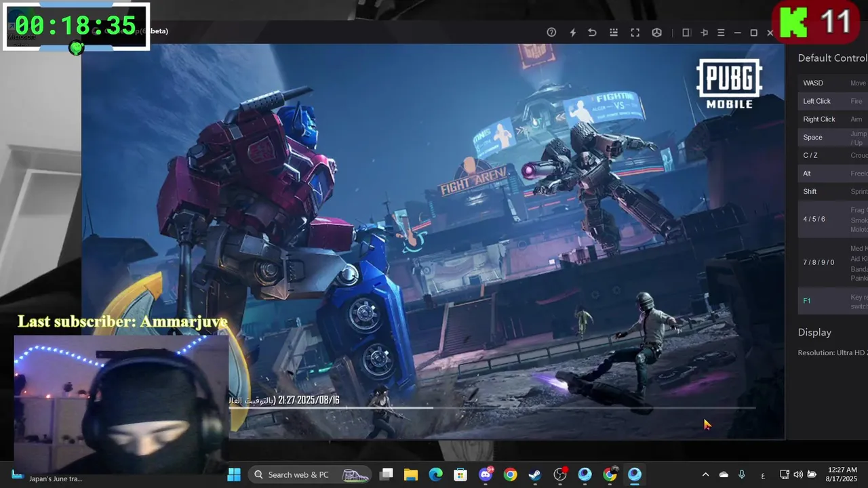Open Steam from the taskbar
The width and height of the screenshot is (868, 488).
pos(535,474)
